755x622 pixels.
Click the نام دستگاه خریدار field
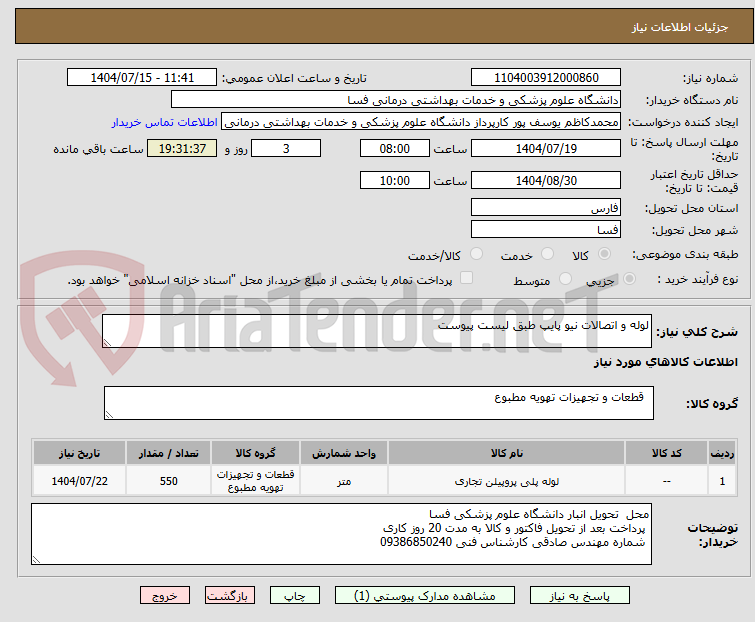tap(396, 100)
